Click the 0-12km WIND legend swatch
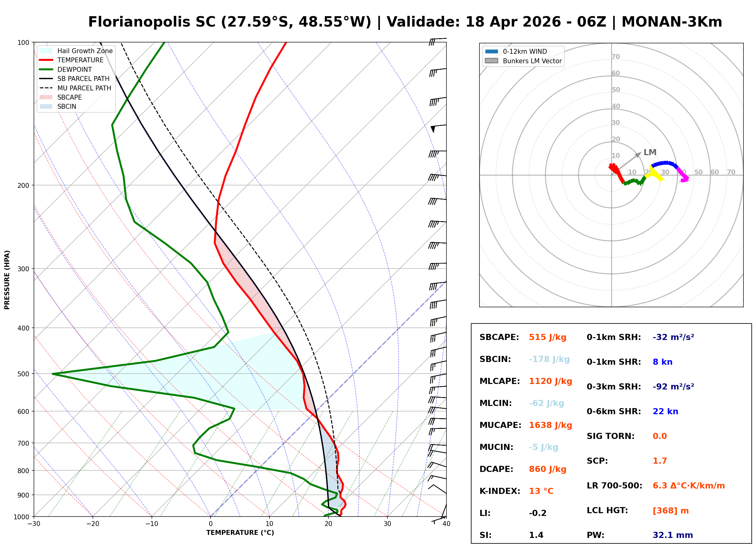The image size is (756, 559). [491, 51]
